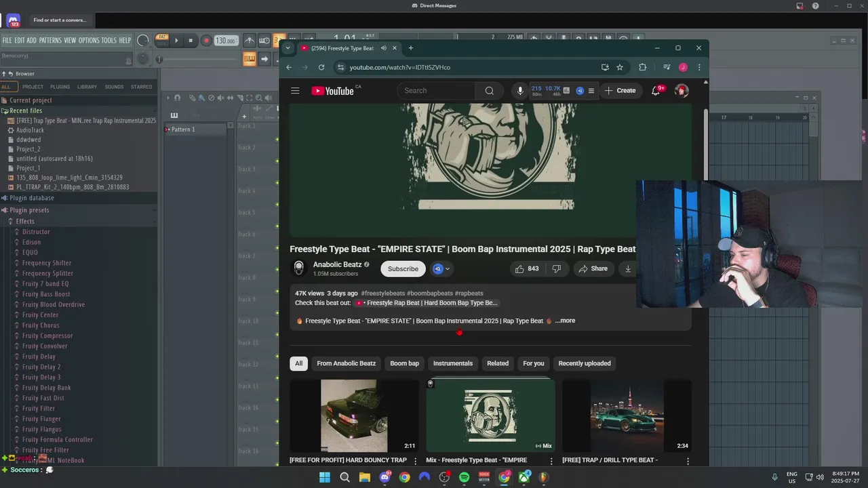
Task: Select the playlist zoom tool icon
Action: click(258, 98)
